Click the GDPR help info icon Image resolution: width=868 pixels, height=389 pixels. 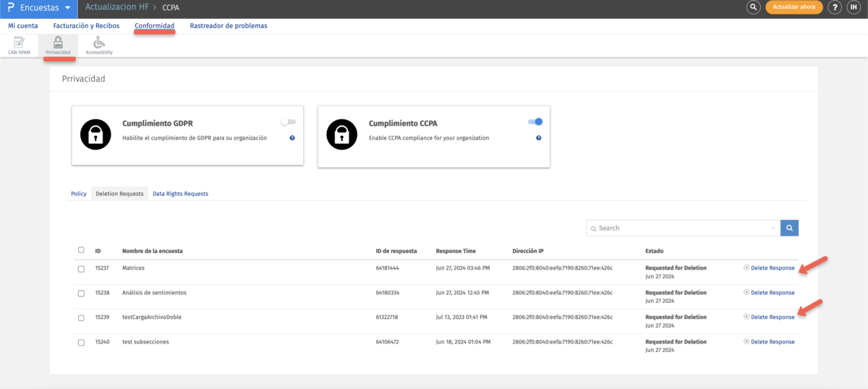pos(292,137)
